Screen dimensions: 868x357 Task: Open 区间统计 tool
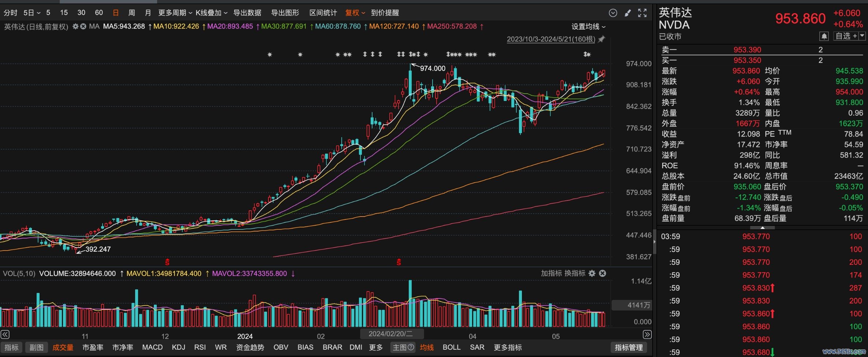click(323, 13)
